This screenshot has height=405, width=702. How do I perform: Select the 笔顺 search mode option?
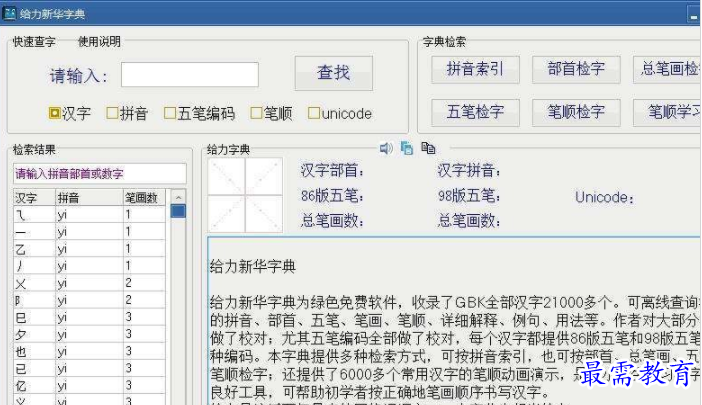pyautogui.click(x=271, y=113)
